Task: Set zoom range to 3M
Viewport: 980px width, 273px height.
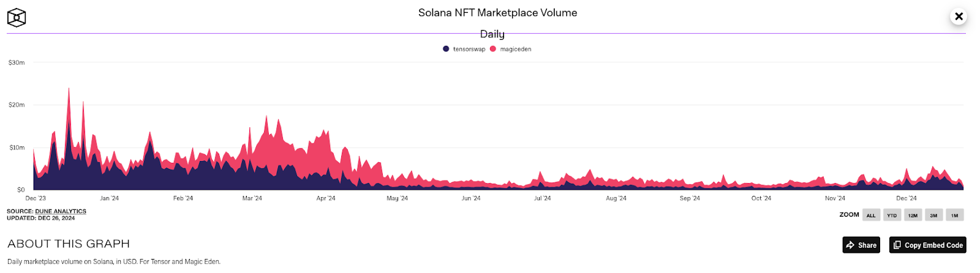Action: pyautogui.click(x=933, y=215)
